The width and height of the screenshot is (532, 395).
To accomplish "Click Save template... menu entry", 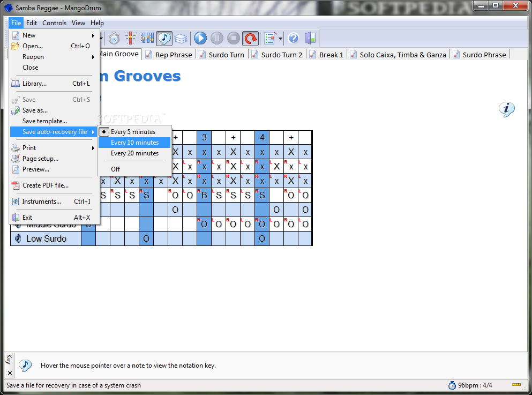I will pos(54,121).
